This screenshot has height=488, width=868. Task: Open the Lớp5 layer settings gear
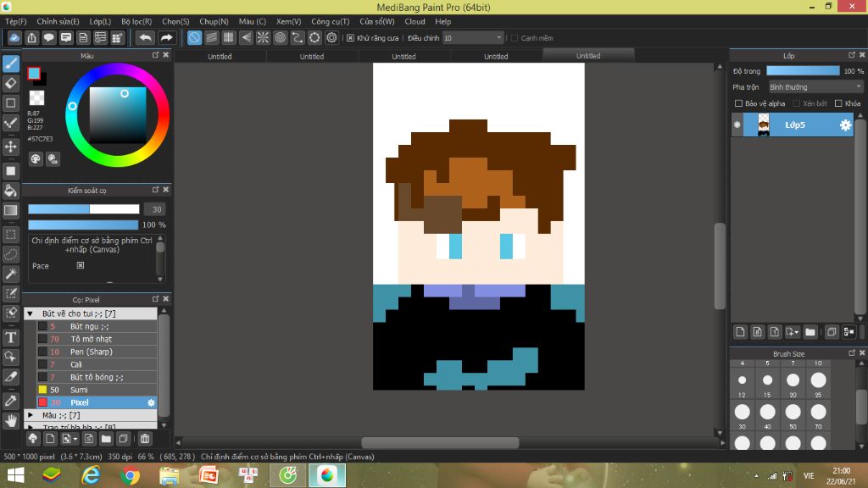(x=845, y=125)
